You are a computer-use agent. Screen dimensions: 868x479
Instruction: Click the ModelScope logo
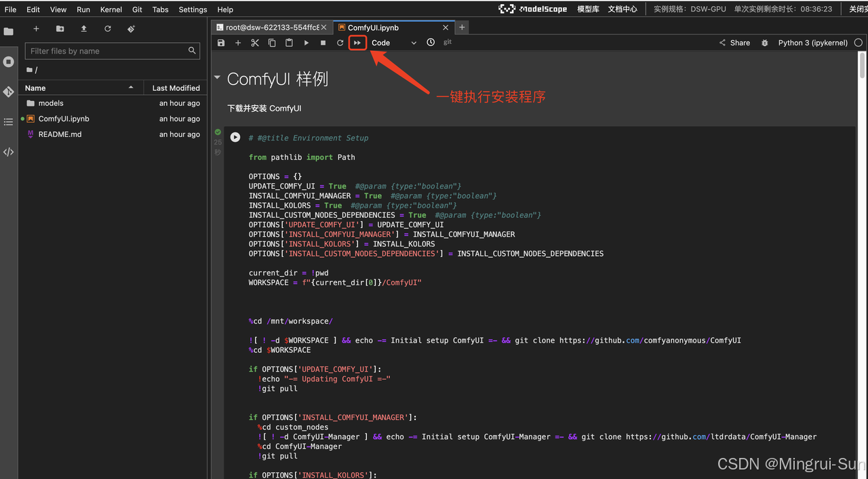coord(532,9)
